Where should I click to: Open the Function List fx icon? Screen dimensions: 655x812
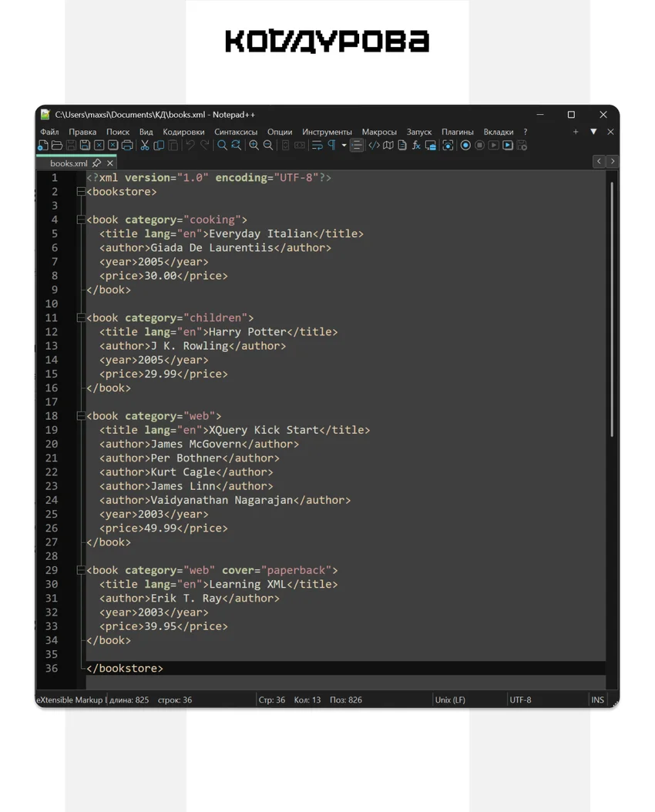pos(416,146)
